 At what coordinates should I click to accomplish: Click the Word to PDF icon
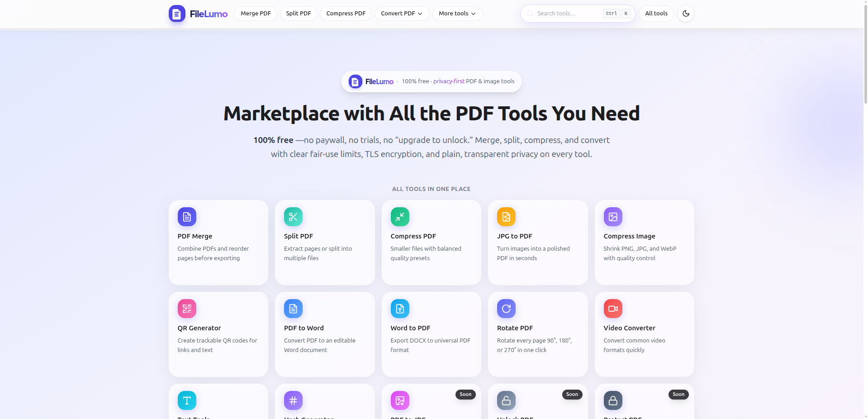400,309
